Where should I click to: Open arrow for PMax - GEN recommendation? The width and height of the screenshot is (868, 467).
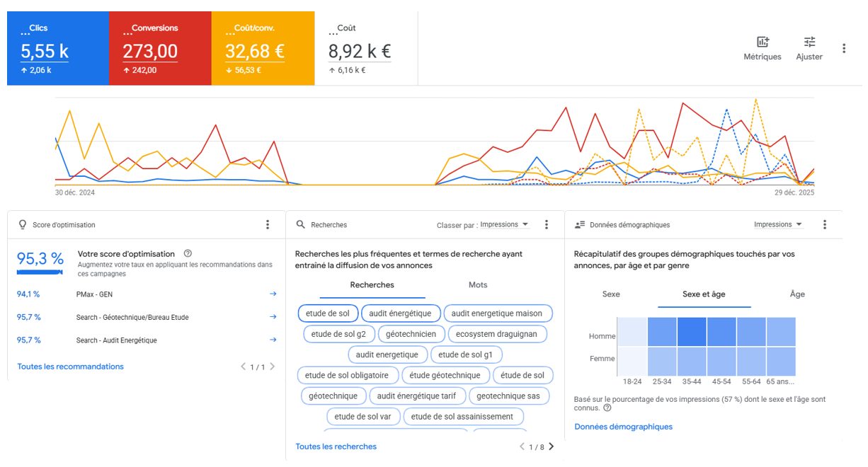coord(273,294)
